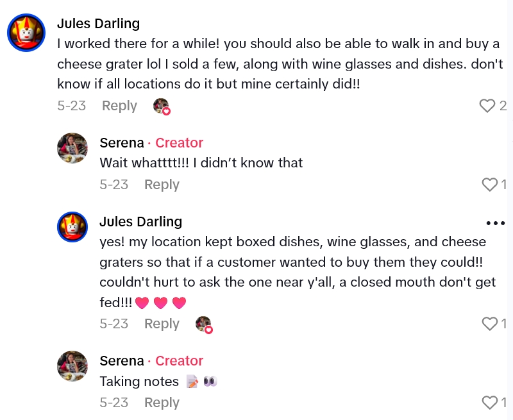513x420 pixels.
Task: Open options menu for Jules's second comment
Action: pyautogui.click(x=495, y=223)
